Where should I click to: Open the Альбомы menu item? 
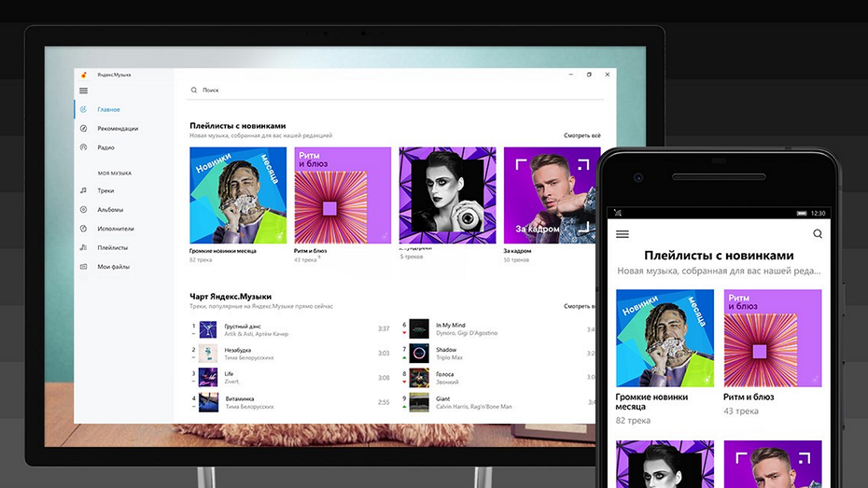coord(110,210)
